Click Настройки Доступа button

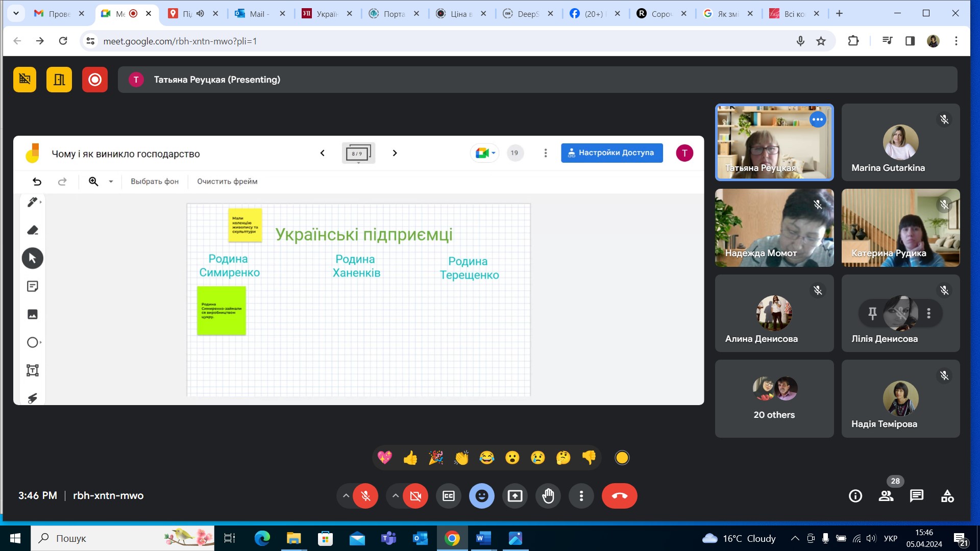point(611,153)
